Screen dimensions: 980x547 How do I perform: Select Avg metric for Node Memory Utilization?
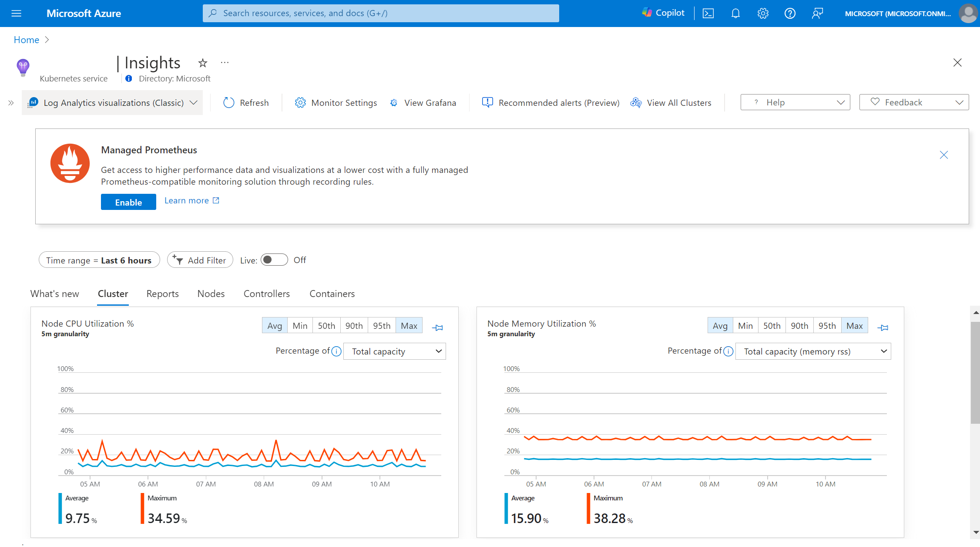(x=719, y=325)
